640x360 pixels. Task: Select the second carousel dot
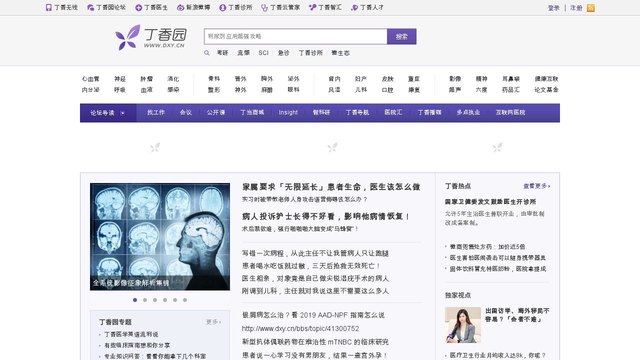[x=145, y=300]
